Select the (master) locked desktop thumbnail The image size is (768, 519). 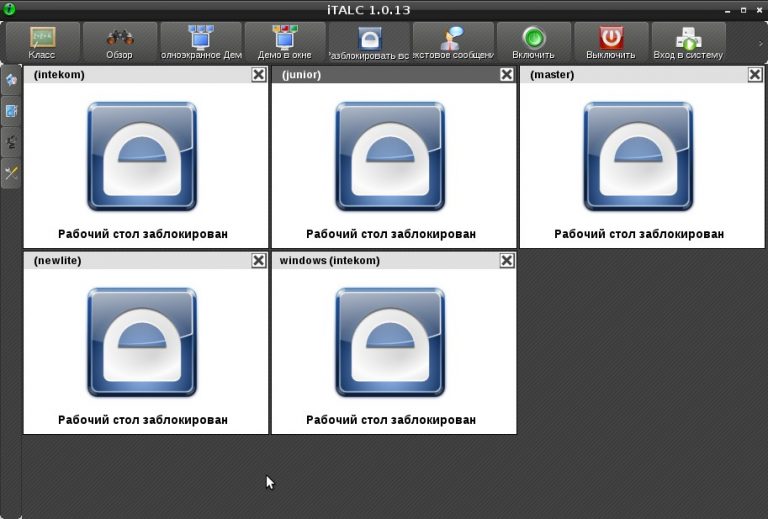point(642,165)
